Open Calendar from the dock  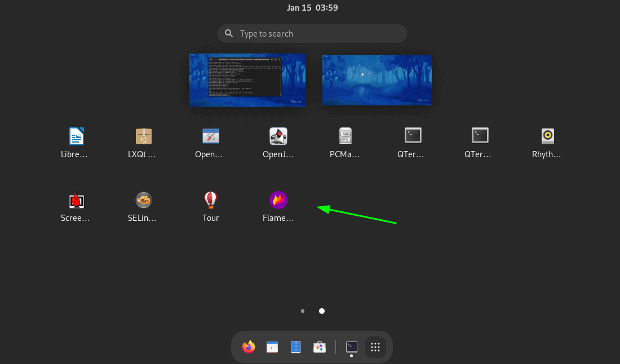click(272, 347)
